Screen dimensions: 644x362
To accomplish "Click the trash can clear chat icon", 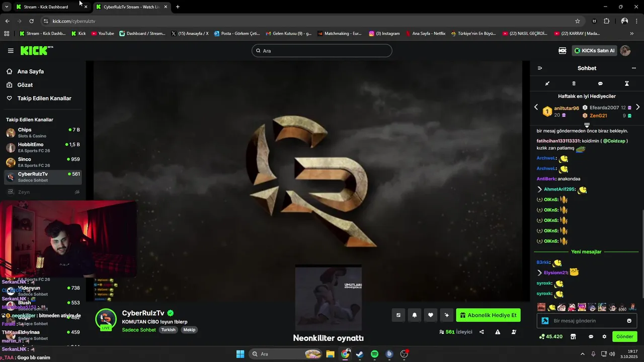I will pos(574,83).
